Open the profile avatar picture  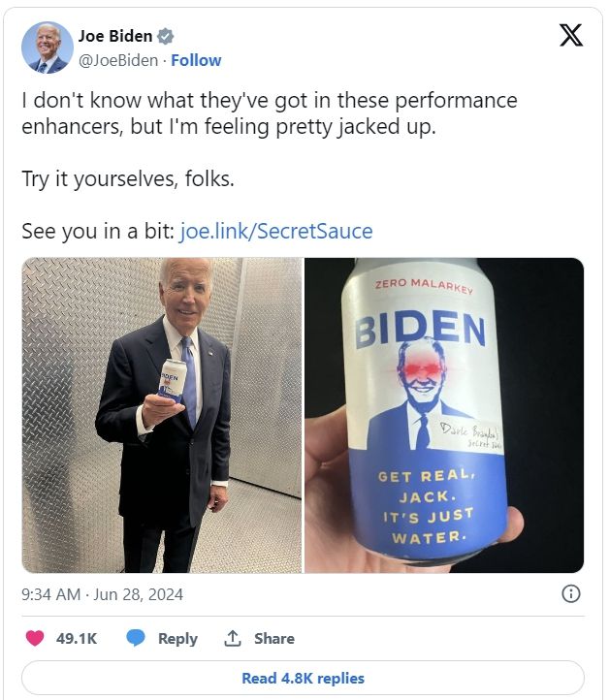48,48
